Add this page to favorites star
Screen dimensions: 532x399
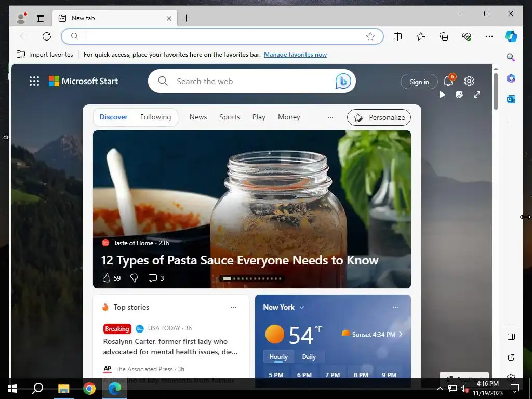[x=370, y=36]
